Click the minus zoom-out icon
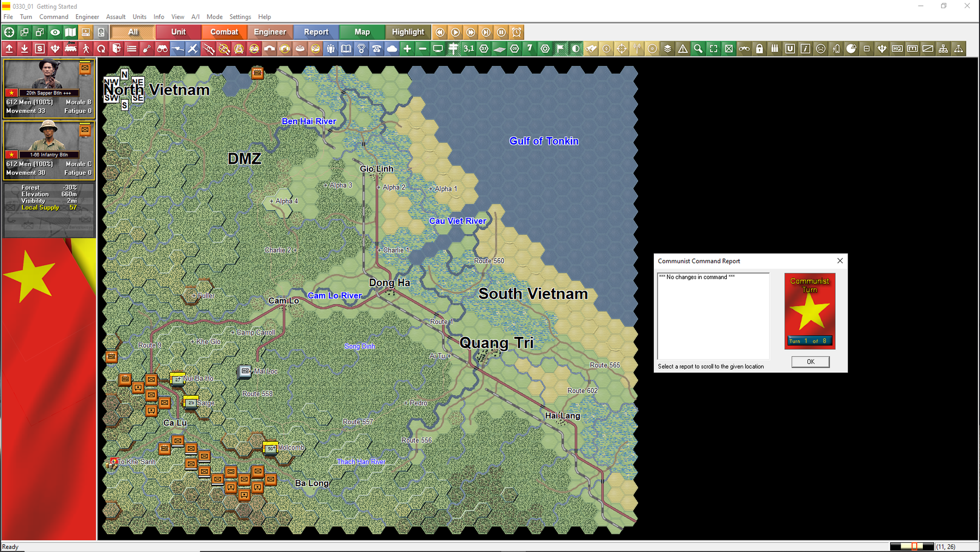Image resolution: width=980 pixels, height=552 pixels. point(422,49)
